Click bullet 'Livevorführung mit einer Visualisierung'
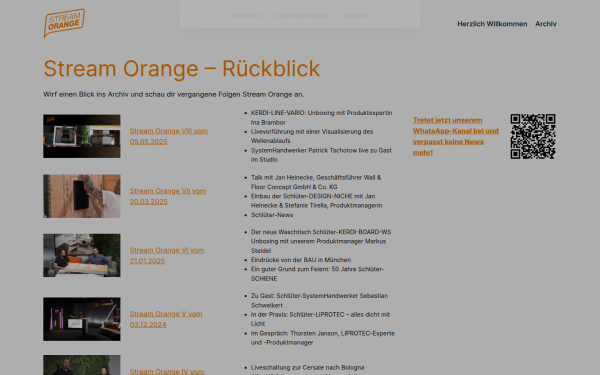This screenshot has width=600, height=375. pyautogui.click(x=312, y=136)
